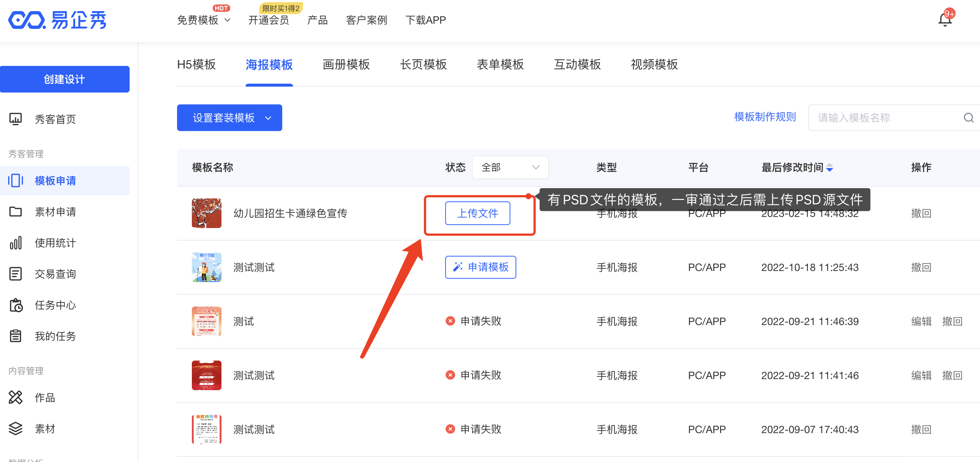Expand the 免费模板 dropdown menu
Viewport: 980px width, 462px height.
tap(204, 20)
